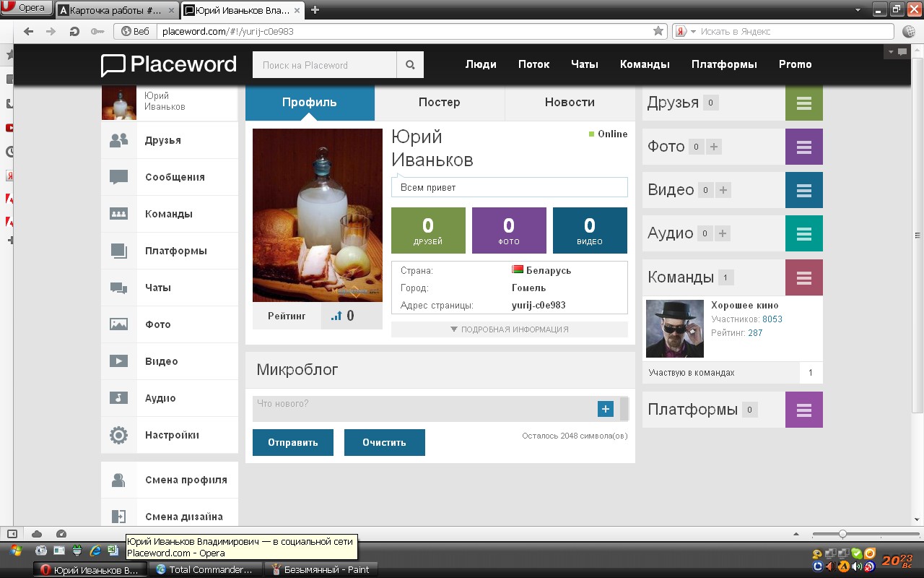The width and height of the screenshot is (924, 578).
Task: Open the Фото panel menu button
Action: tap(804, 147)
